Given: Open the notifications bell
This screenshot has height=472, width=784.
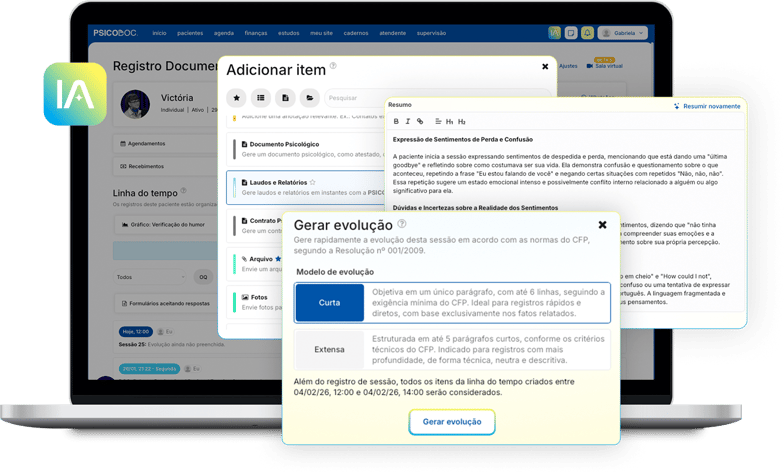Looking at the screenshot, I should click(587, 33).
